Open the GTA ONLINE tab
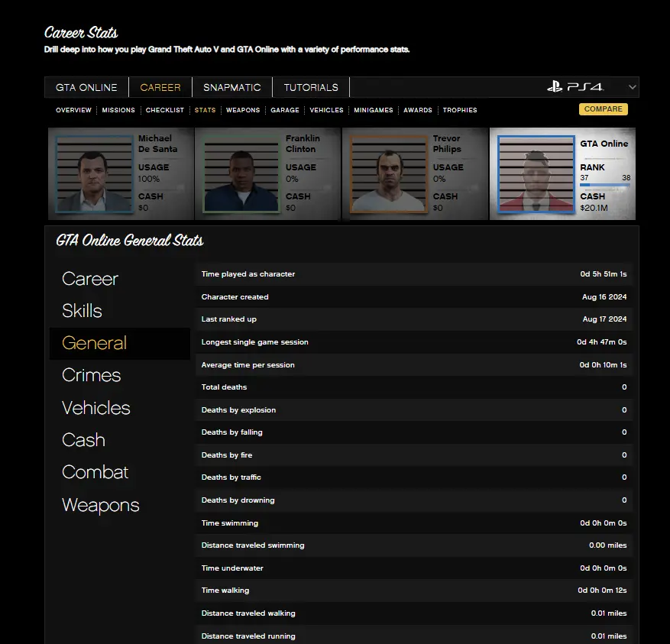Screen dimensions: 670x644 [x=86, y=87]
